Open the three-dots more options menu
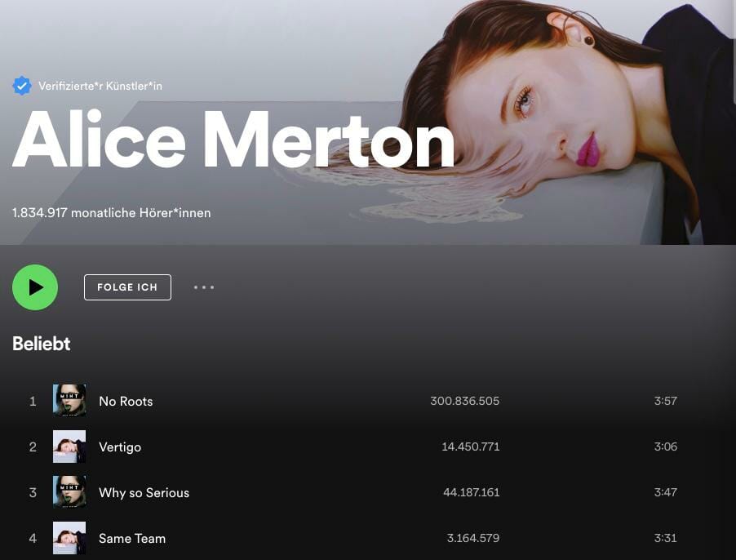This screenshot has width=736, height=560. click(204, 287)
